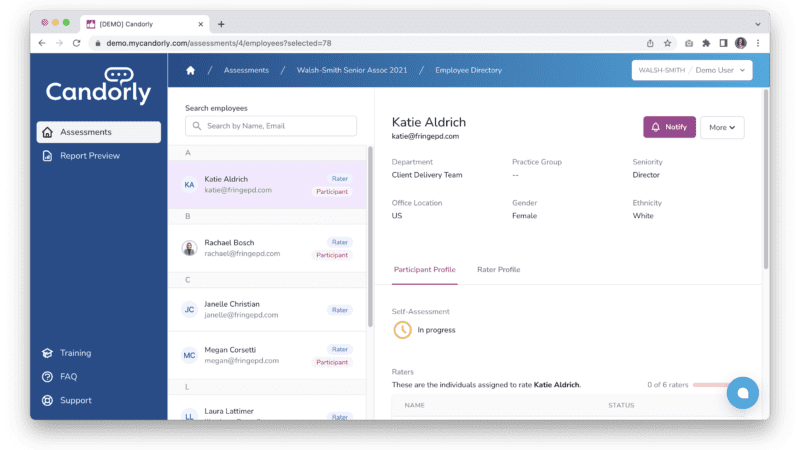Image resolution: width=800 pixels, height=450 pixels.
Task: Click the NAME column header in raters table
Action: (x=414, y=405)
